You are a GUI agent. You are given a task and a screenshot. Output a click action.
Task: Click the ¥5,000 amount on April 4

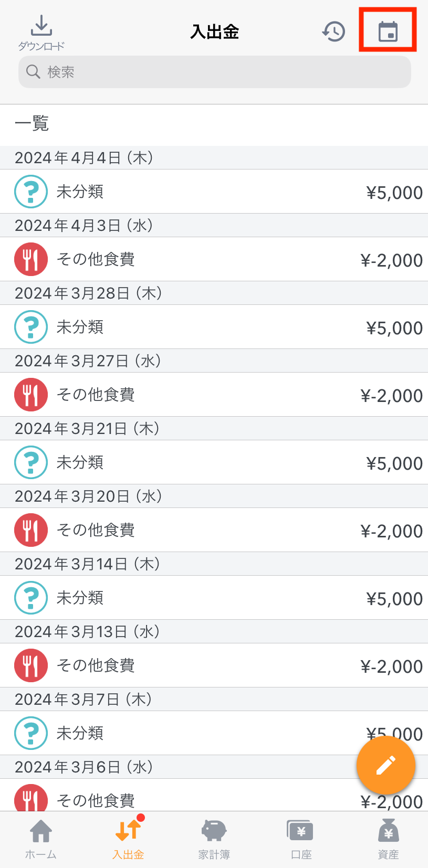coord(394,193)
